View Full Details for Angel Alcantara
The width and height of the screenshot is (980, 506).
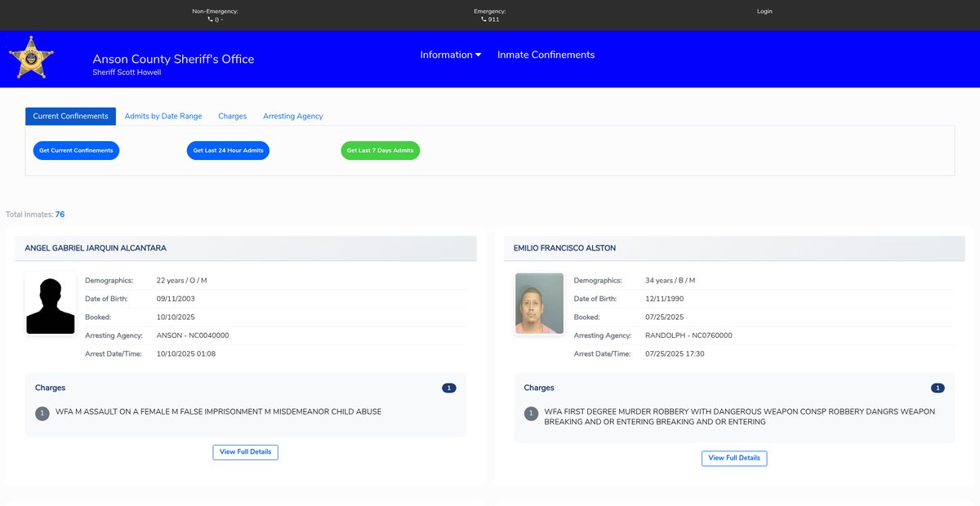click(246, 452)
